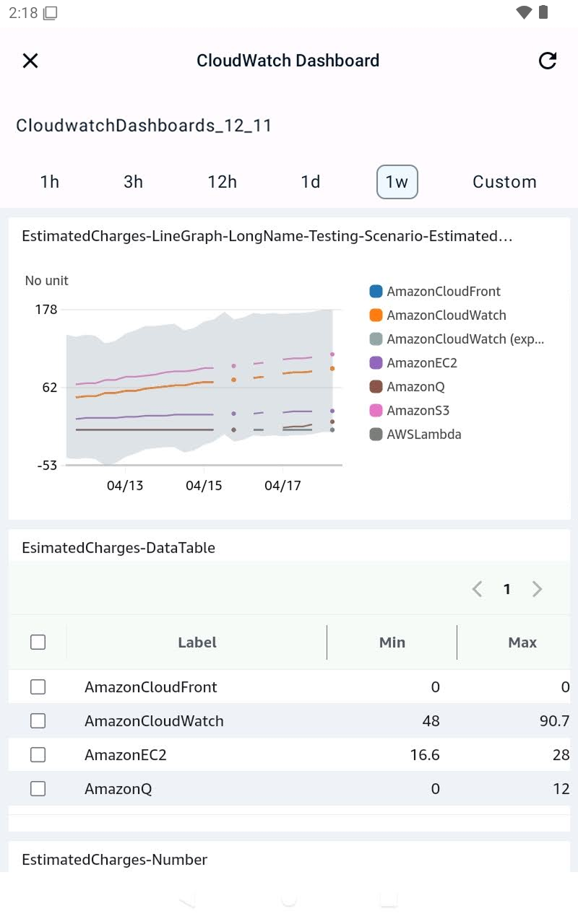578x924 pixels.
Task: Select the 1w time range
Action: 397,182
